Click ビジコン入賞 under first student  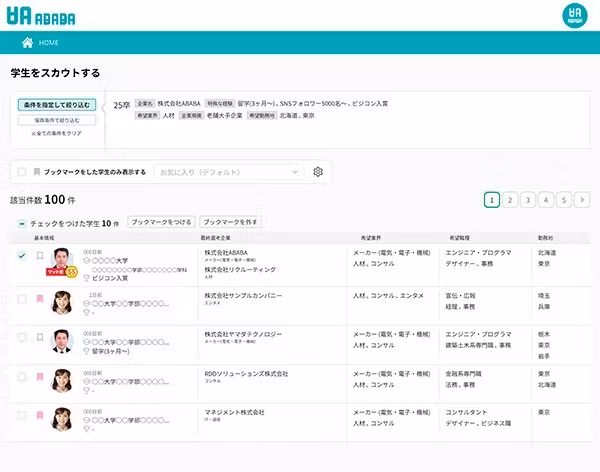click(x=110, y=278)
